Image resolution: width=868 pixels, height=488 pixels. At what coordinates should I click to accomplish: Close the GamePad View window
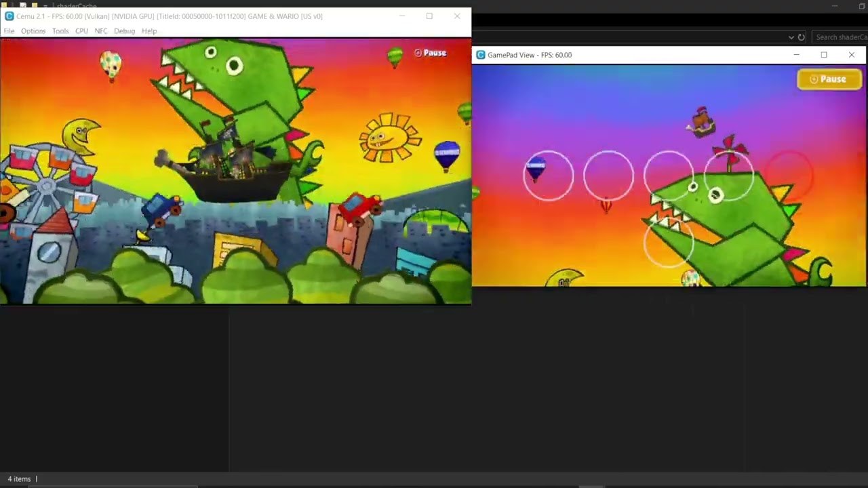point(852,55)
